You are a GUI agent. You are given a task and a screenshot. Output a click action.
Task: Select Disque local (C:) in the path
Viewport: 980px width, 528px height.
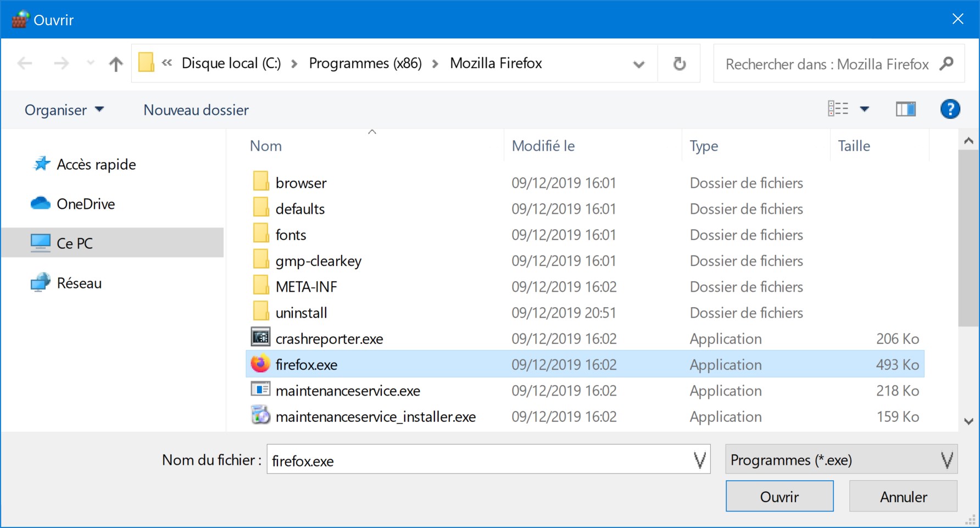coord(231,63)
